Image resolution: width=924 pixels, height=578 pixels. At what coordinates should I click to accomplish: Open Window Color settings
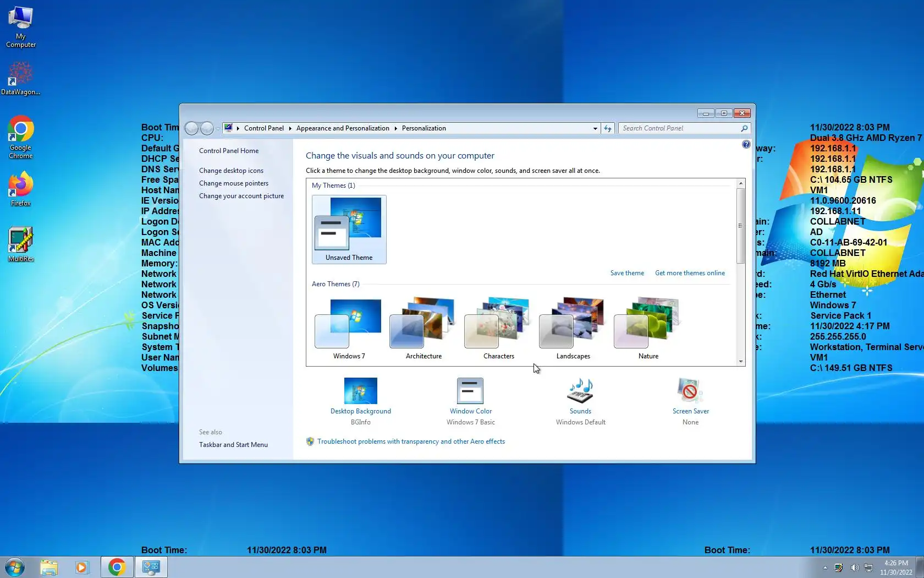(x=471, y=401)
